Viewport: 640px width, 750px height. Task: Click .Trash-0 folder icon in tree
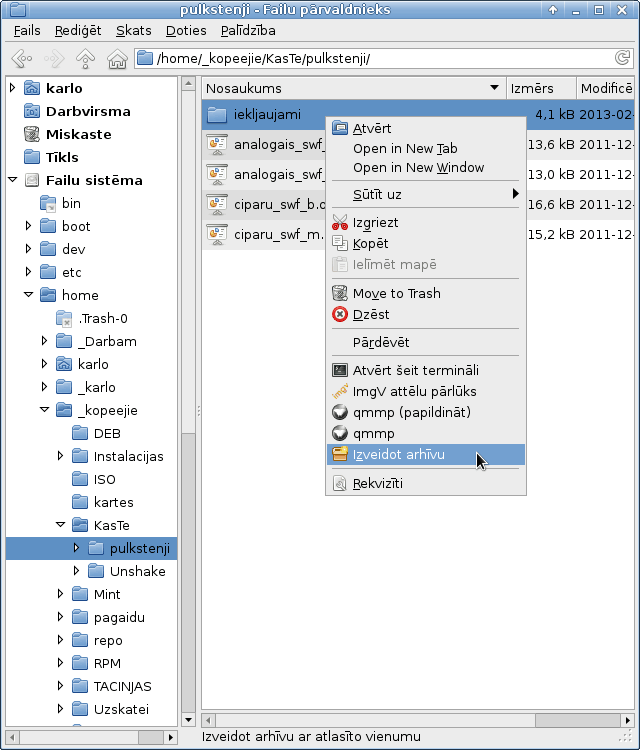(x=64, y=318)
